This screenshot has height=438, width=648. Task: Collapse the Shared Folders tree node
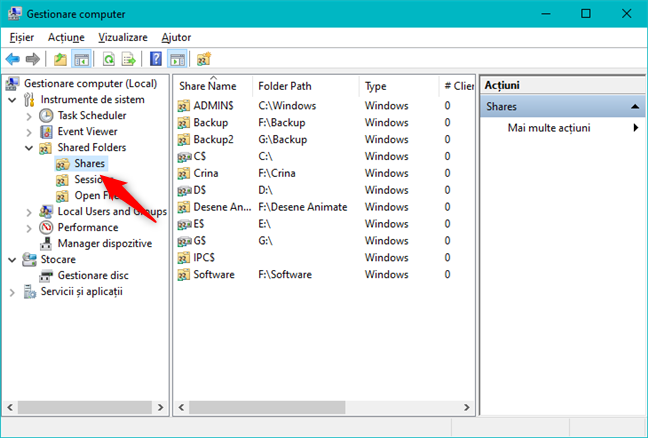click(x=29, y=148)
